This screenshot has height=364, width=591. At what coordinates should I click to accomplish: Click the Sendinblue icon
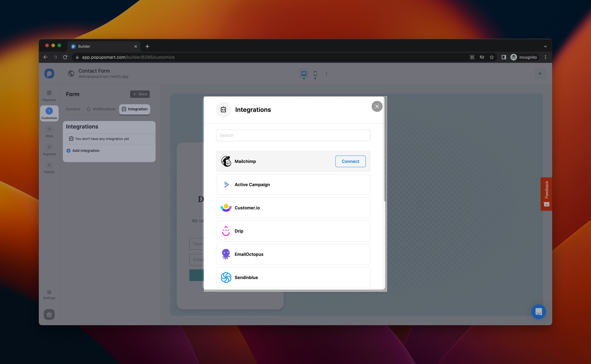coord(225,277)
